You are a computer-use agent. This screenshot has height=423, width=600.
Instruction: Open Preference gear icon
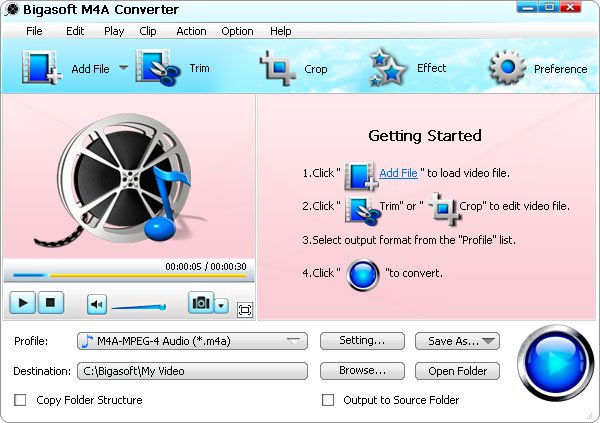[507, 68]
